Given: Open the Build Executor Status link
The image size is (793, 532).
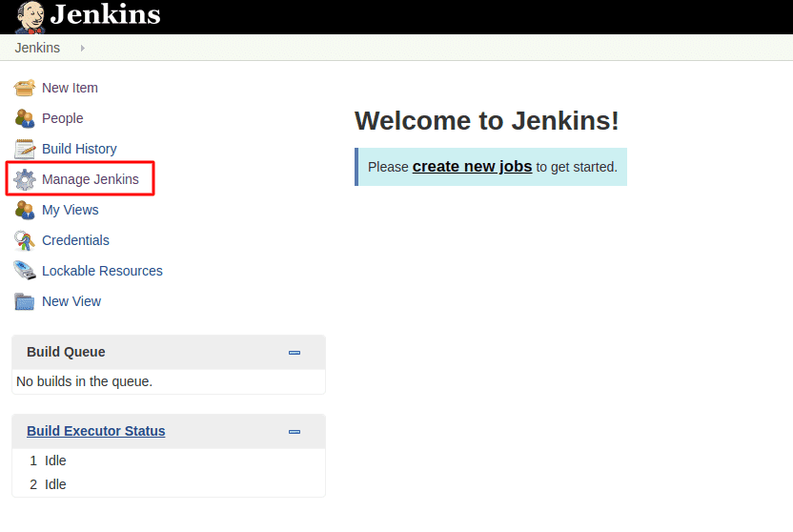Looking at the screenshot, I should [95, 431].
